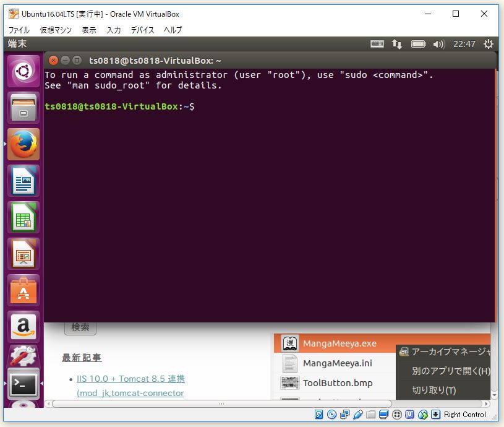Screen dimensions: 504x427
Task: Open the IIS 10.0 + Tomcat 8.5 連携 link
Action: point(130,379)
